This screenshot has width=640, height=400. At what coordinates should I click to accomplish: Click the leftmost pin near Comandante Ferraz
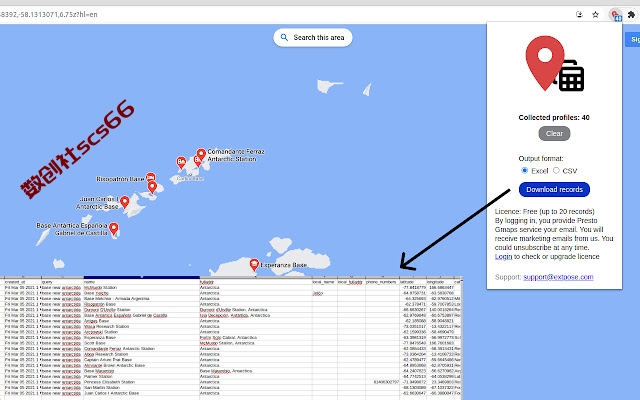pos(181,163)
